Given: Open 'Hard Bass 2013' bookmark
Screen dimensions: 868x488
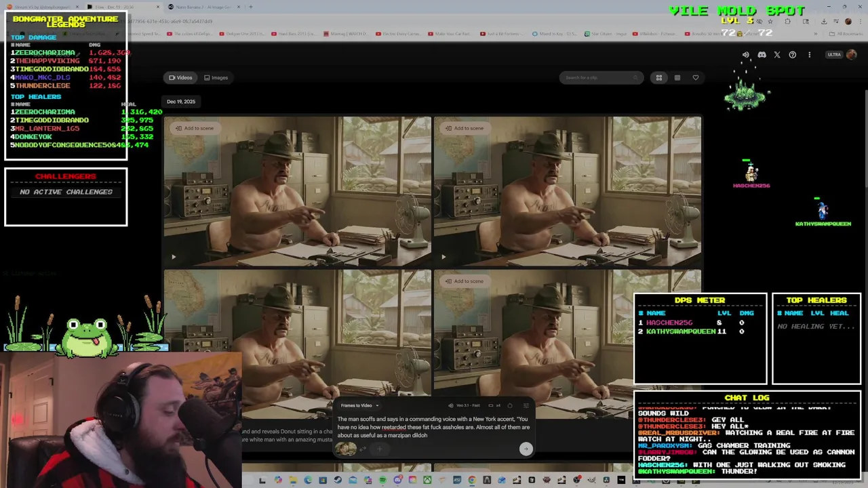Looking at the screenshot, I should (294, 34).
